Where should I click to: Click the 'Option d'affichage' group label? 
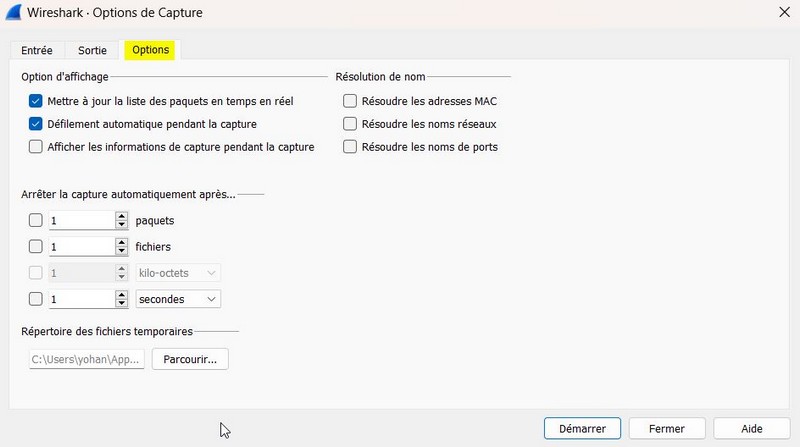[x=65, y=77]
